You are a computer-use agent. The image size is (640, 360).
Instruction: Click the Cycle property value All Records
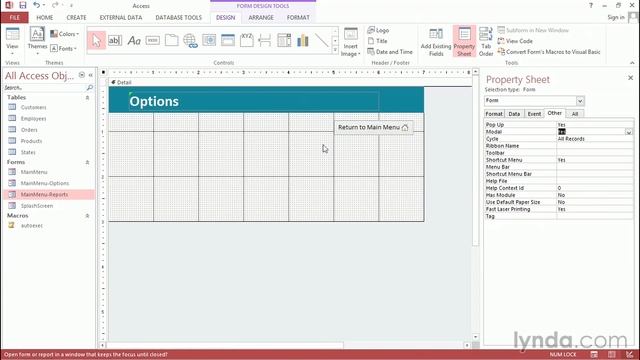tap(594, 139)
